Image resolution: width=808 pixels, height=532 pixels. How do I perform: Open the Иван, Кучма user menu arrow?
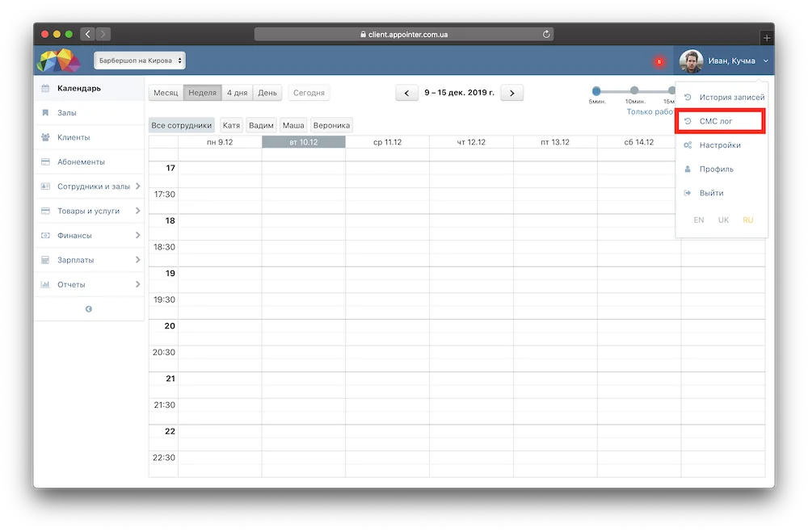(x=766, y=61)
